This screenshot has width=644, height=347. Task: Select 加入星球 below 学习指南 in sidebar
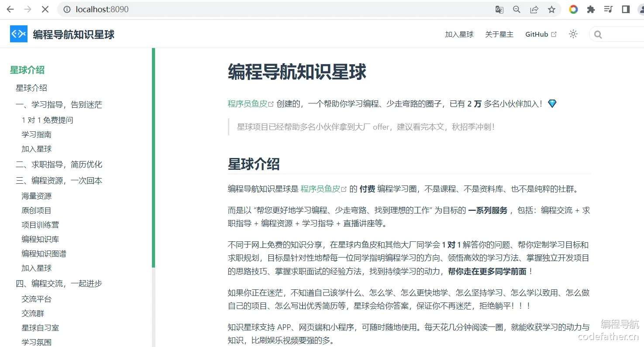click(x=37, y=149)
